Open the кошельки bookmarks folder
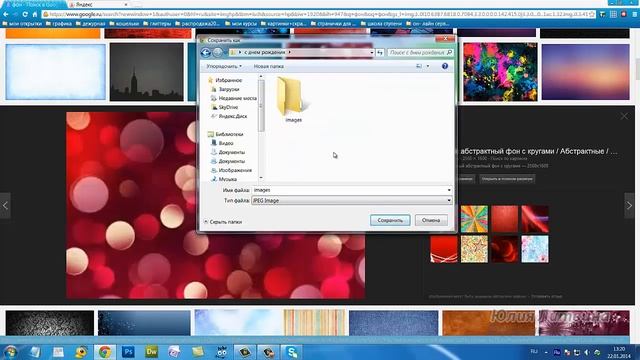The width and height of the screenshot is (640, 360). tap(124, 24)
